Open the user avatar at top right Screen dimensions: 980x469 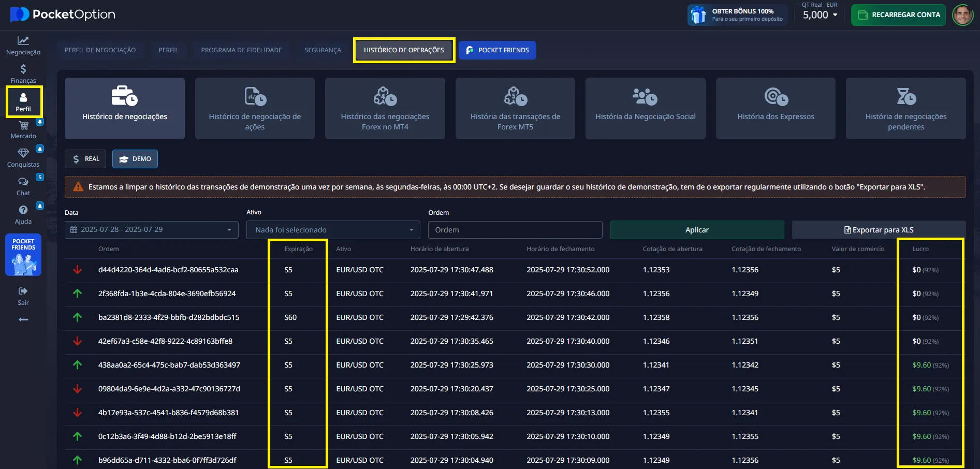click(962, 15)
